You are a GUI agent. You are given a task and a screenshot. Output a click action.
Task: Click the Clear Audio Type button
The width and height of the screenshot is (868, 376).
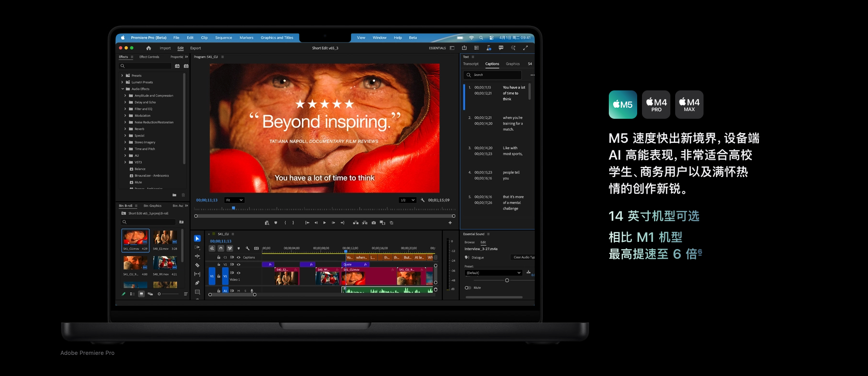[523, 257]
